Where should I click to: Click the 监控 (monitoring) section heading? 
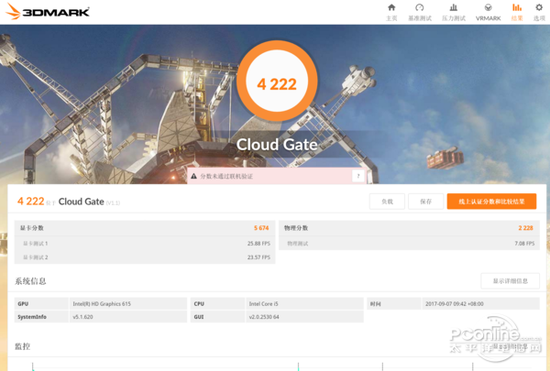pos(22,346)
